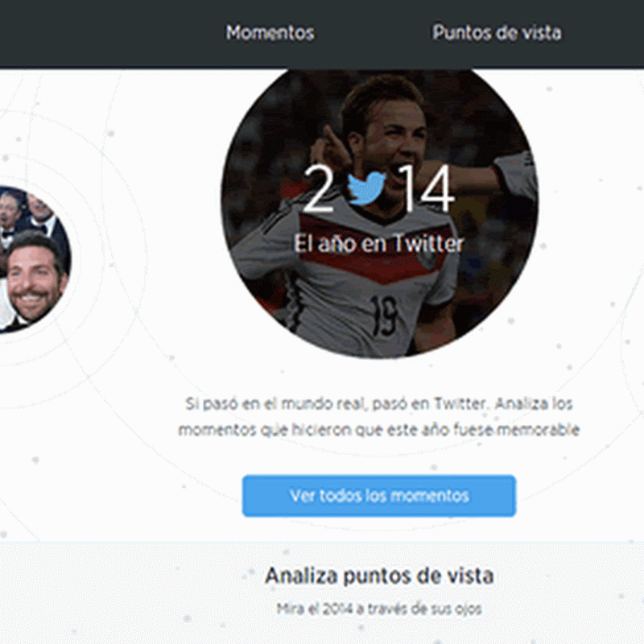Viewport: 644px width, 644px height.
Task: Open the soccer player circular photo
Action: (379, 213)
